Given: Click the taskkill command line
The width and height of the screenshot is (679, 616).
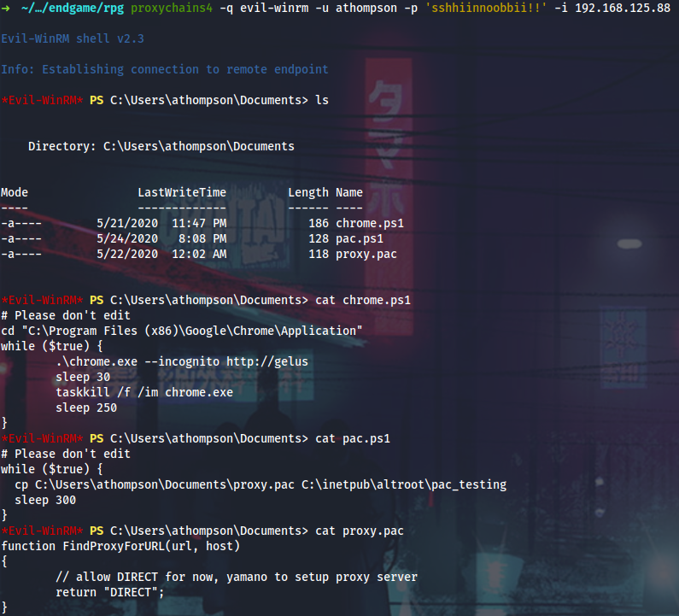Looking at the screenshot, I should [143, 392].
